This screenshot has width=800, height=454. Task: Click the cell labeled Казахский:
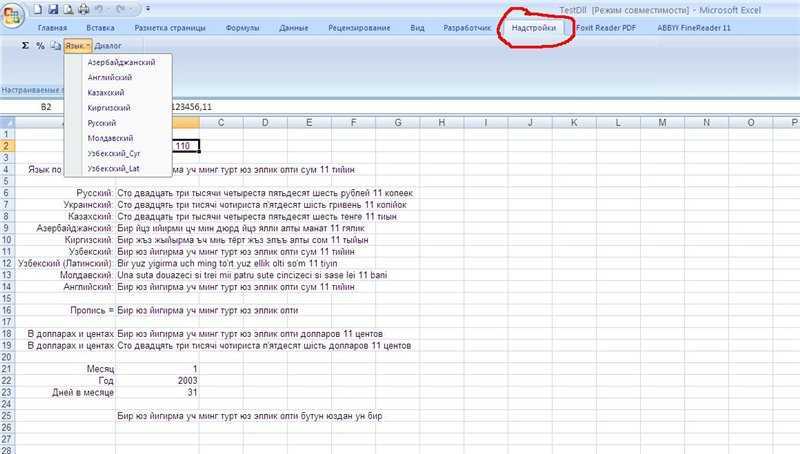click(x=91, y=216)
